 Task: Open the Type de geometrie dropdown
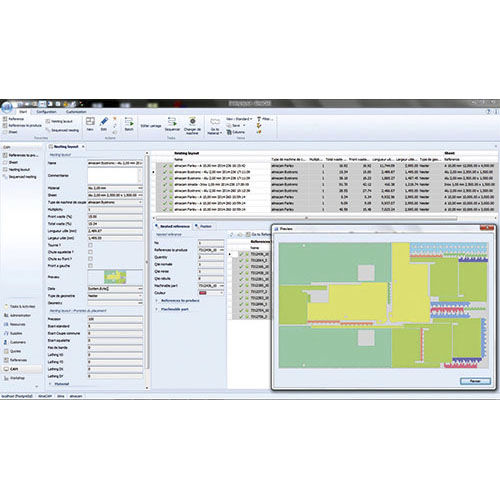click(x=140, y=296)
